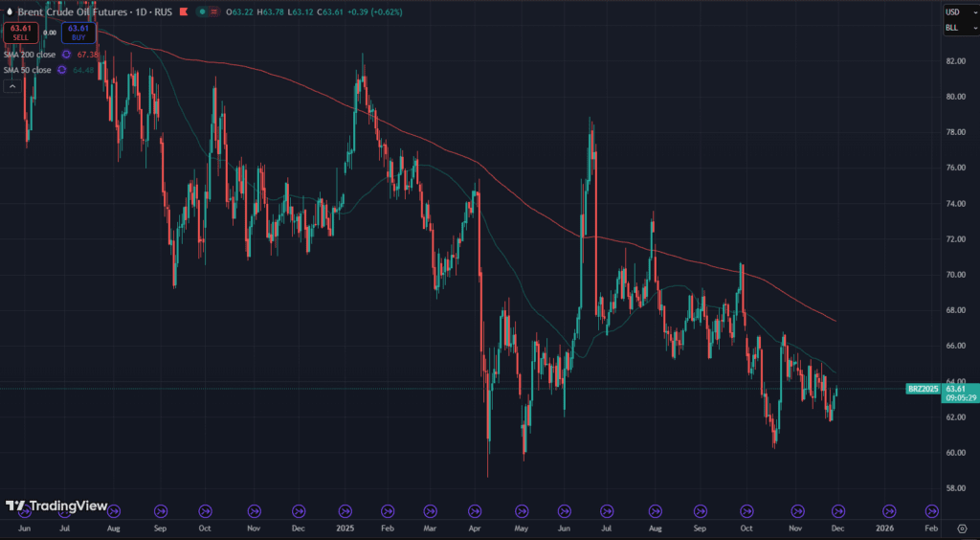Click the contract roll marker above Oct 2024
The width and height of the screenshot is (980, 540).
pyautogui.click(x=204, y=511)
